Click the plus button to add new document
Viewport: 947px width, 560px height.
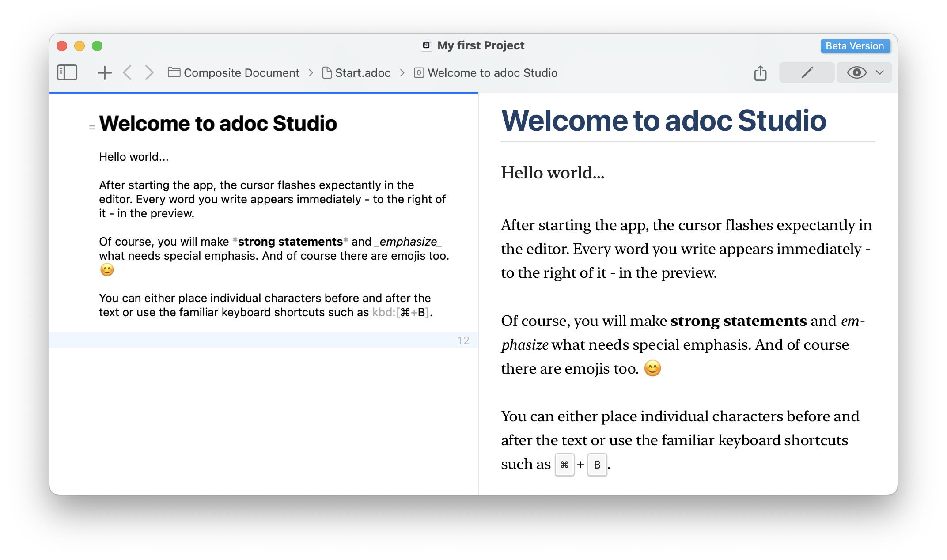[104, 72]
